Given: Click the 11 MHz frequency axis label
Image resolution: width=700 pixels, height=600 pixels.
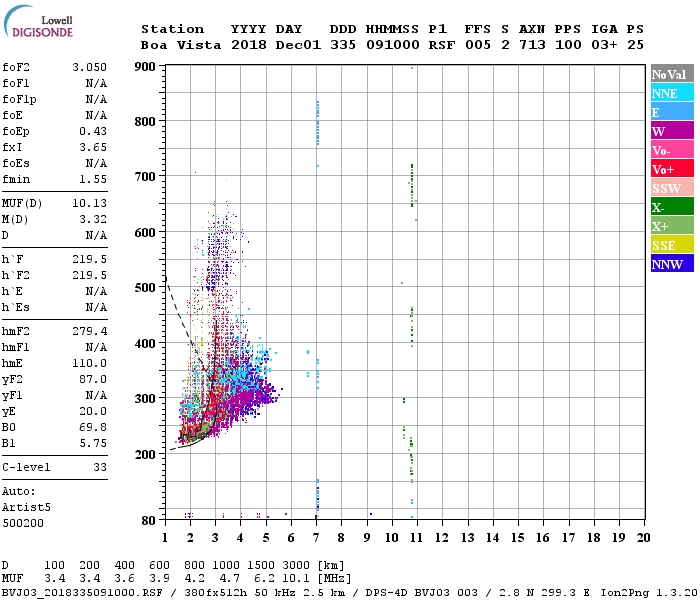Looking at the screenshot, I should coord(417,538).
